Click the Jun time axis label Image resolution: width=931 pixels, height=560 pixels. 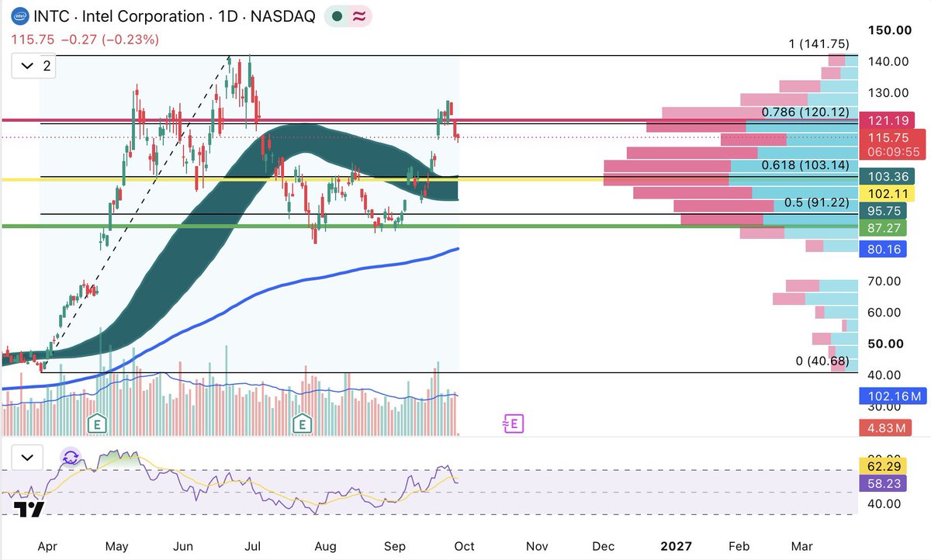183,547
